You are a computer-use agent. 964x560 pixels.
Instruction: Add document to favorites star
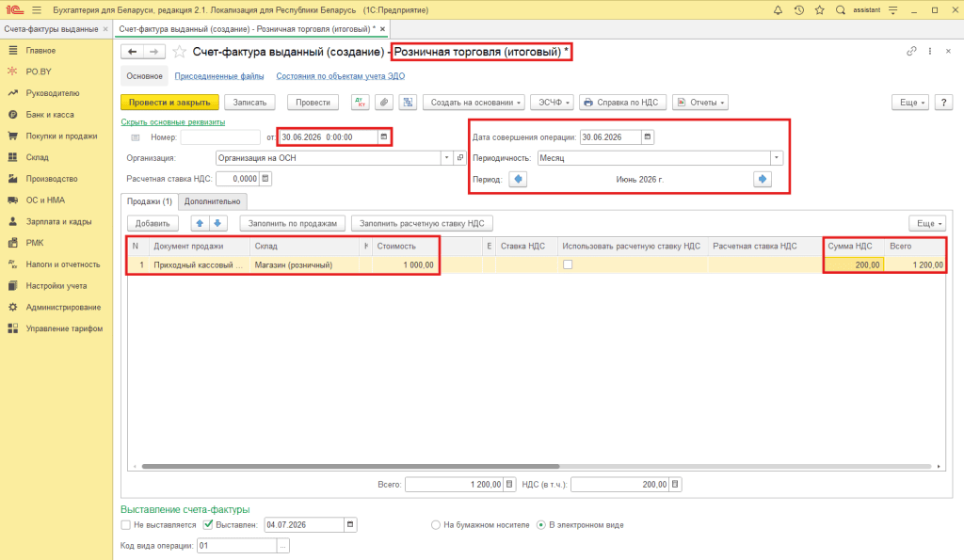[x=179, y=52]
